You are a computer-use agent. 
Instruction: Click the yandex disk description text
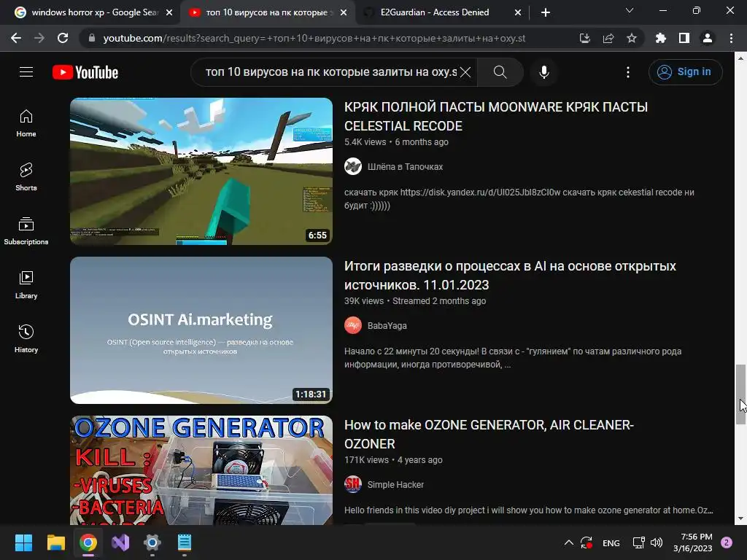519,199
